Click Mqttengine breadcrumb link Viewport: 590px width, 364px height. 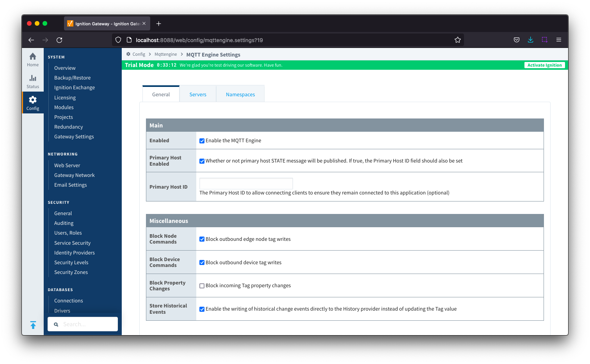pyautogui.click(x=165, y=54)
